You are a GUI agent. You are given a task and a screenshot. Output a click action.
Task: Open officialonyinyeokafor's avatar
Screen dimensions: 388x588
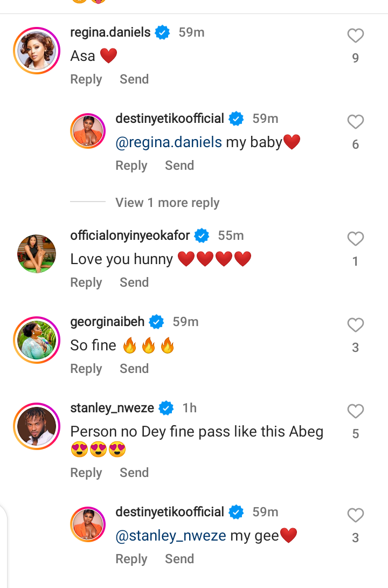[37, 253]
